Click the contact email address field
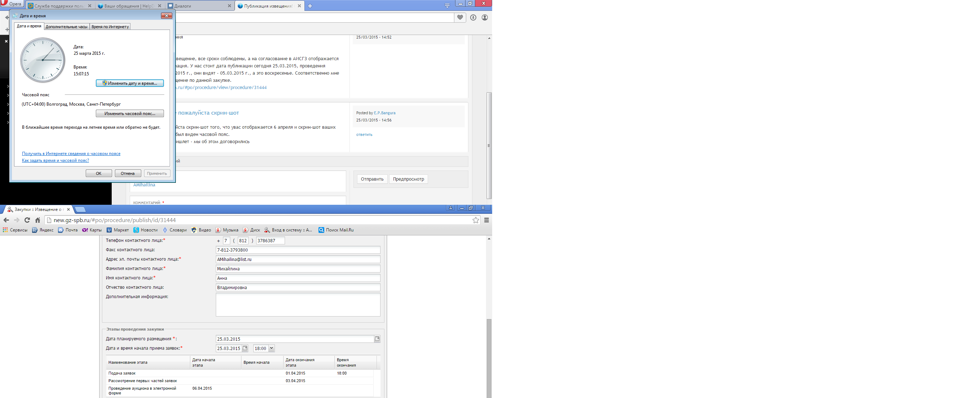Screen dimensions: 980x398 [x=298, y=259]
